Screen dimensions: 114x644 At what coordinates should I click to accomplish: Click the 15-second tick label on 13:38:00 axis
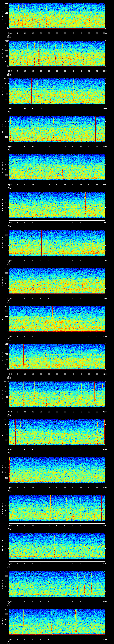pos(33,298)
